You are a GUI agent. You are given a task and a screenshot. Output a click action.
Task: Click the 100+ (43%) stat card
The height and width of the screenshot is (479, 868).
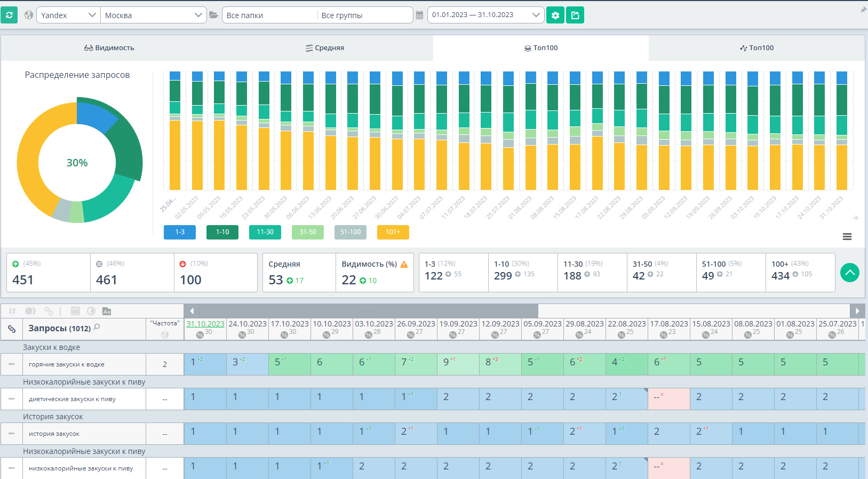[x=800, y=273]
